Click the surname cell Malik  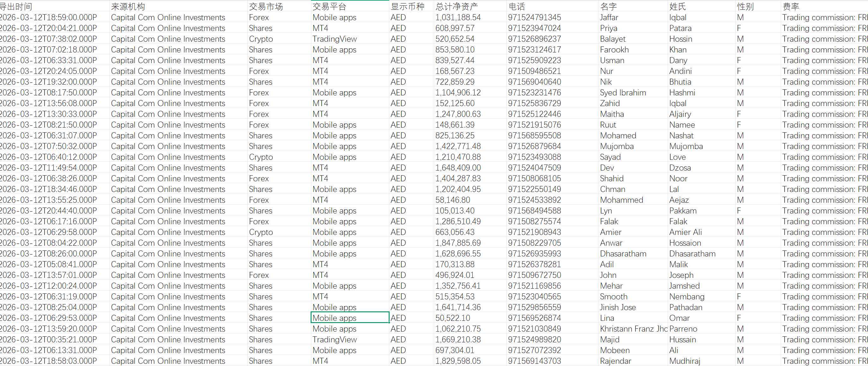click(701, 265)
